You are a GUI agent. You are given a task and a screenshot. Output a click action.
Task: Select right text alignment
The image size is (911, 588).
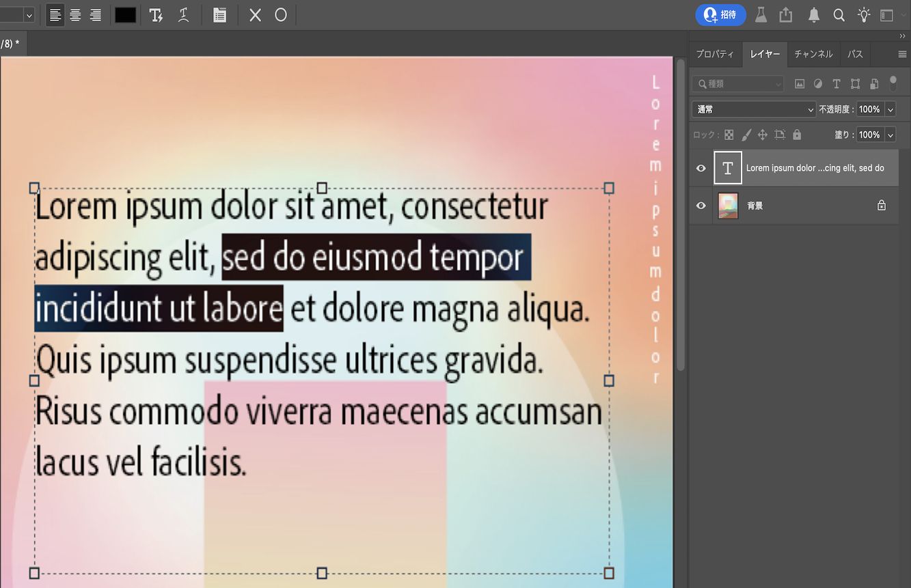pyautogui.click(x=96, y=14)
